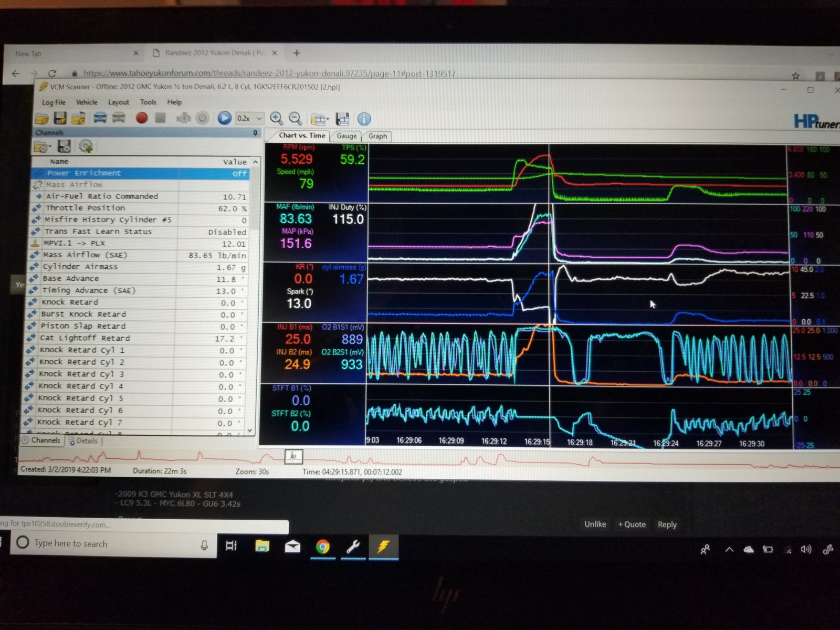The image size is (840, 630).
Task: Select the Burst Knock Retard row
Action: (x=137, y=314)
